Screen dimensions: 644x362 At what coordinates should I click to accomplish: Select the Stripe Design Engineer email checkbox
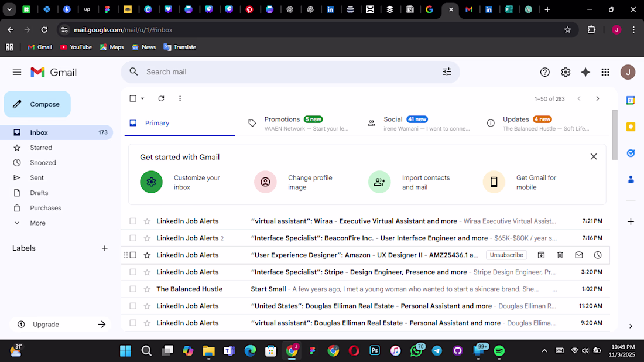(x=133, y=272)
